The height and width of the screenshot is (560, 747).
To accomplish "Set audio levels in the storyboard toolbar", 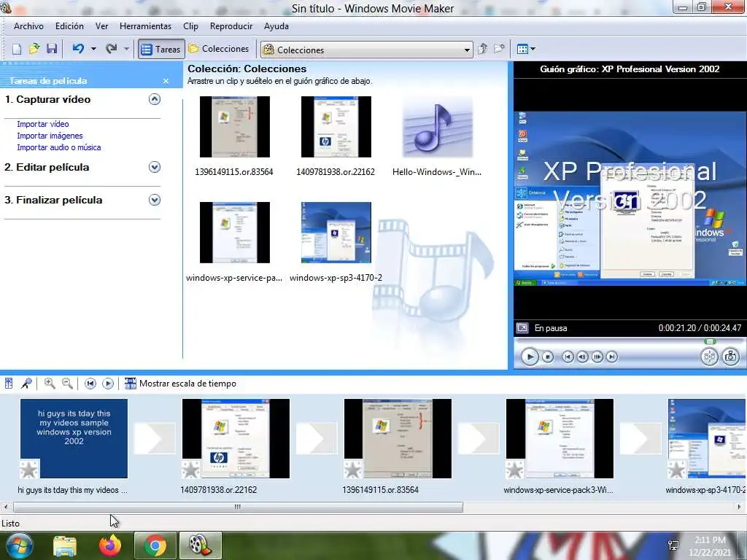I will coord(9,384).
